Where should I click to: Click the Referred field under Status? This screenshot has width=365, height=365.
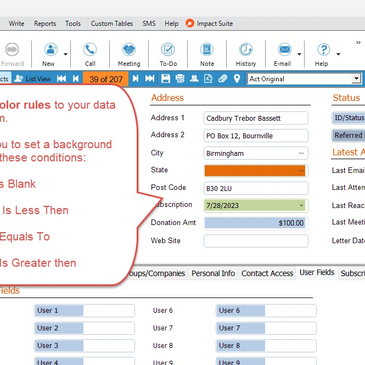[x=348, y=135]
